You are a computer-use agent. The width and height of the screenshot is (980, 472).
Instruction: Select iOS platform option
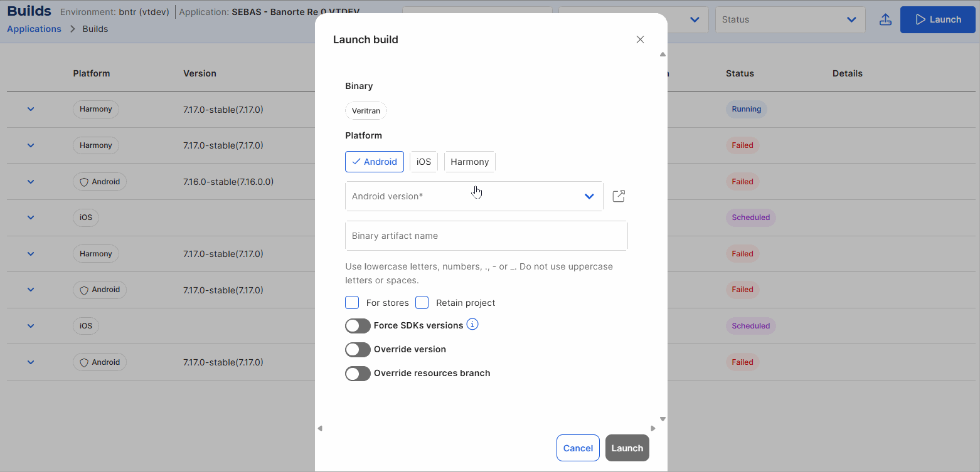click(x=423, y=162)
